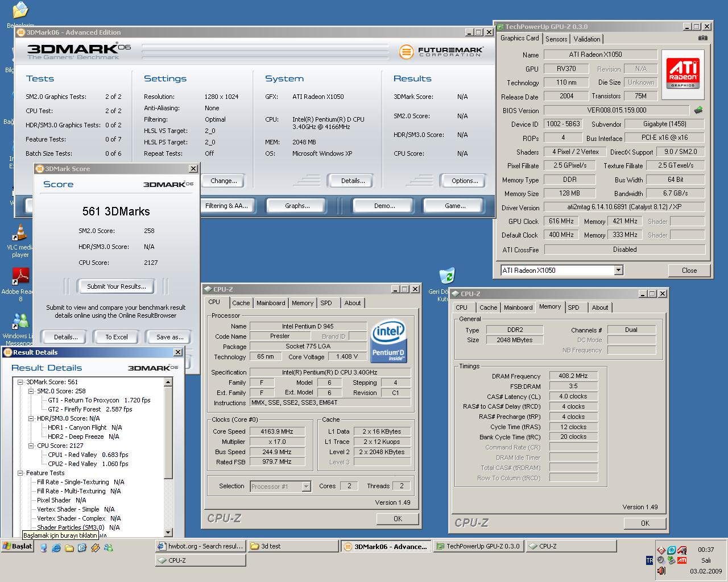Open the Cache tab in right CPU-Z window
The width and height of the screenshot is (728, 582).
point(488,307)
